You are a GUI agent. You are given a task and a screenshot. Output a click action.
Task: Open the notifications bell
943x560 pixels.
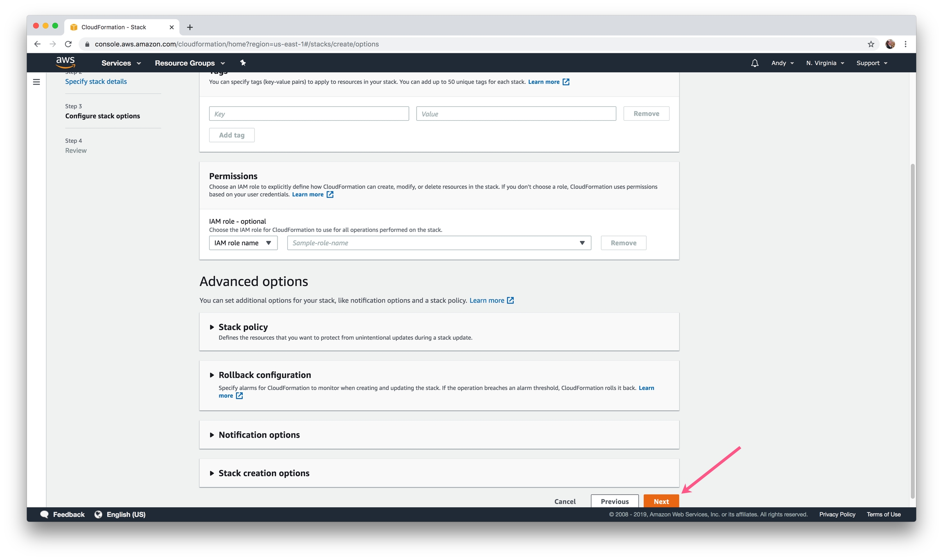point(755,63)
